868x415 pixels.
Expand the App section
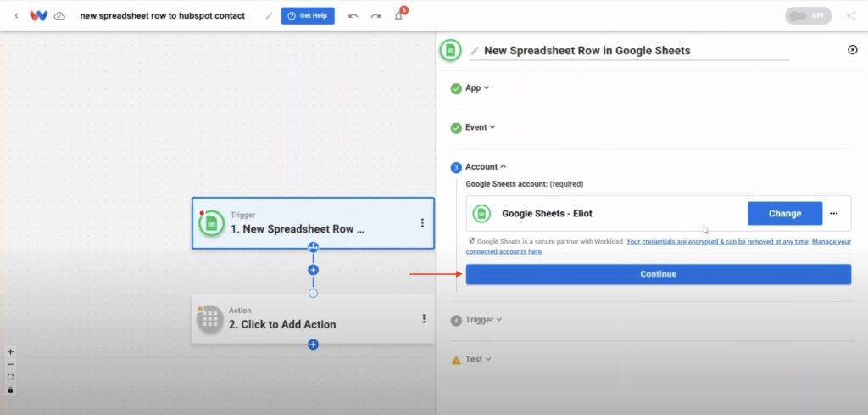click(477, 87)
